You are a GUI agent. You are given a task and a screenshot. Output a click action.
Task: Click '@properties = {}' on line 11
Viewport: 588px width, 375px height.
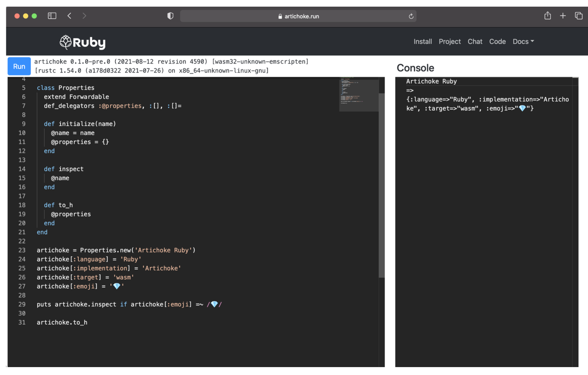coord(80,142)
